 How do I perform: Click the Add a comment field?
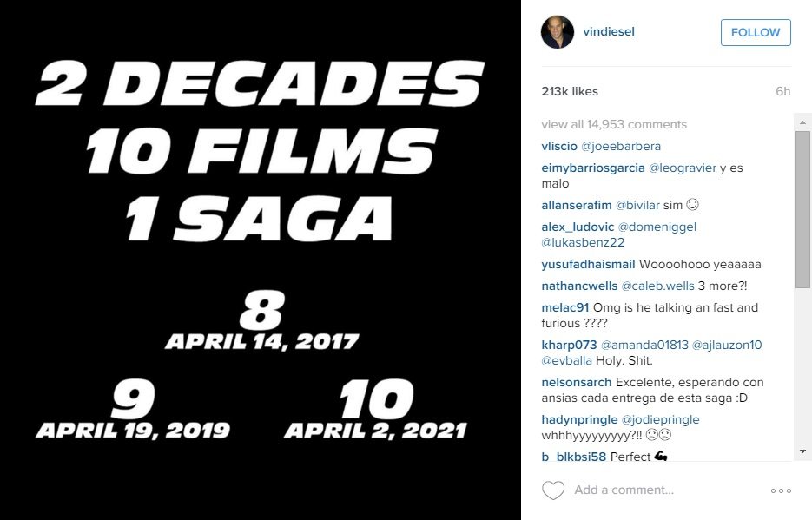tap(624, 490)
